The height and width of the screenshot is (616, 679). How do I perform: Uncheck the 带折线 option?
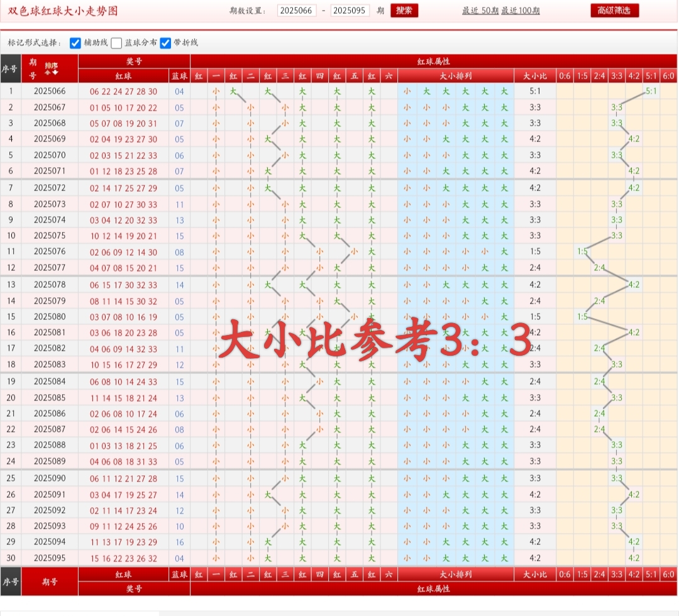[x=165, y=43]
